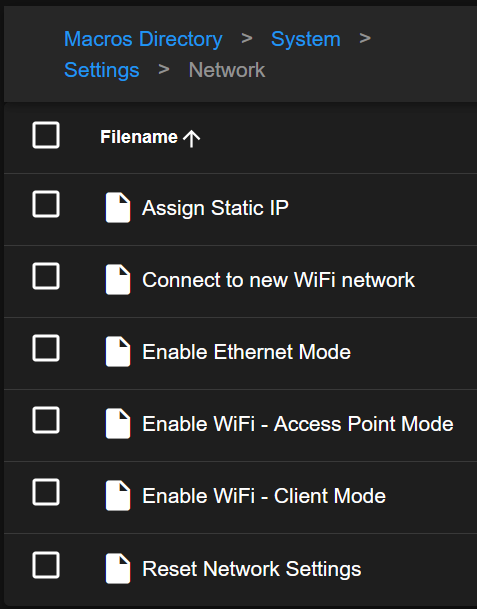Click the Enable Ethernet Mode file icon
The width and height of the screenshot is (477, 609).
118,351
